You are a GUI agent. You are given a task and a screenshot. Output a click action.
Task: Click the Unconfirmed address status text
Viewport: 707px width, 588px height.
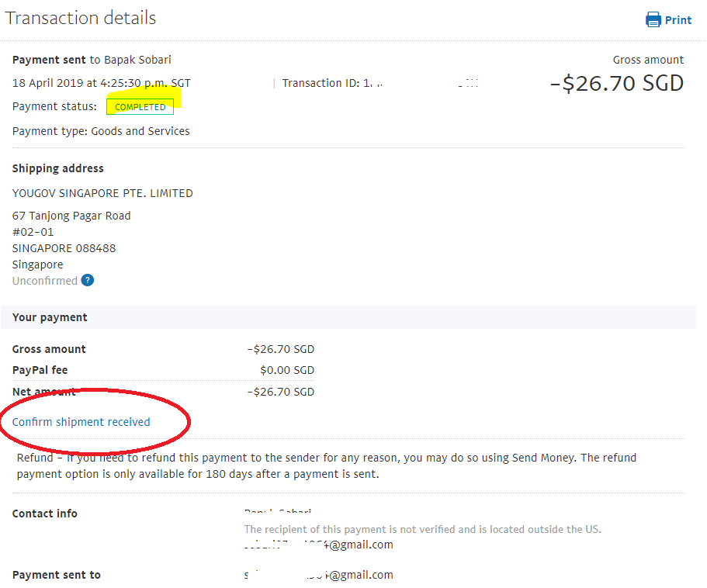click(x=45, y=281)
